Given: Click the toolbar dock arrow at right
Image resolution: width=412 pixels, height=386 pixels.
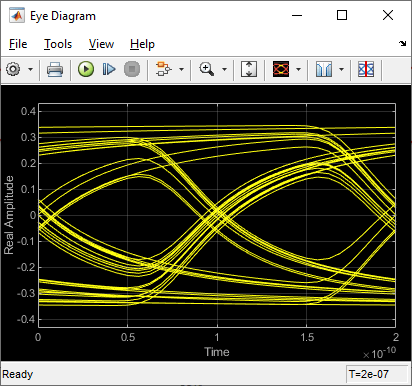Looking at the screenshot, I should pos(403,43).
